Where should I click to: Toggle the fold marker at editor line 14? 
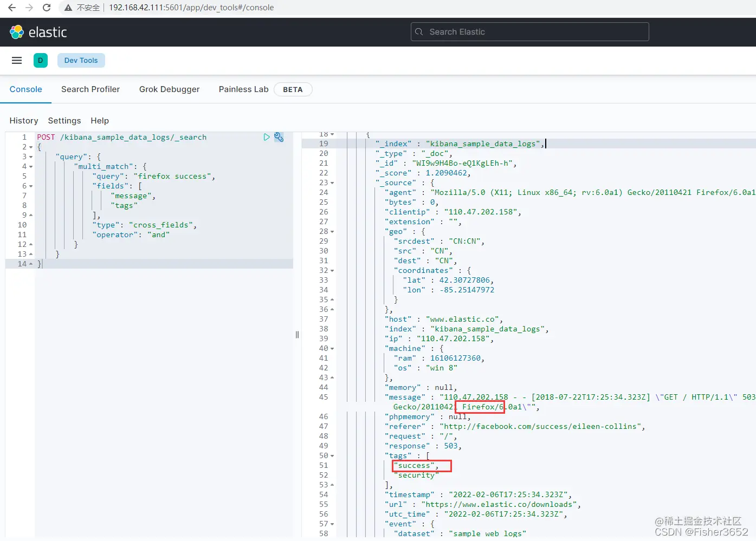31,264
